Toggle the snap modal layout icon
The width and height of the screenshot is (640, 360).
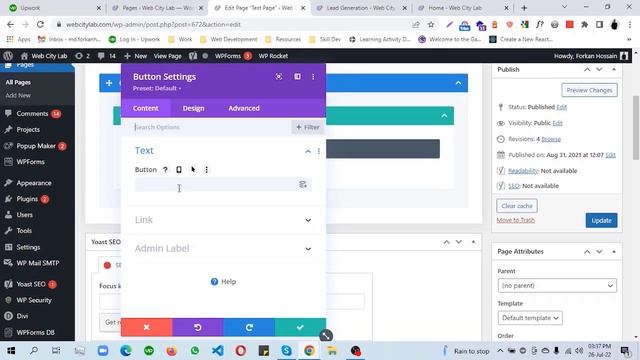[298, 77]
